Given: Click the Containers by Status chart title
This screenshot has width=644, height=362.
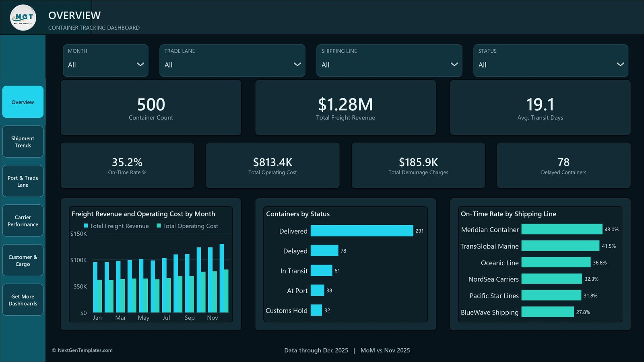Looking at the screenshot, I should coord(298,214).
